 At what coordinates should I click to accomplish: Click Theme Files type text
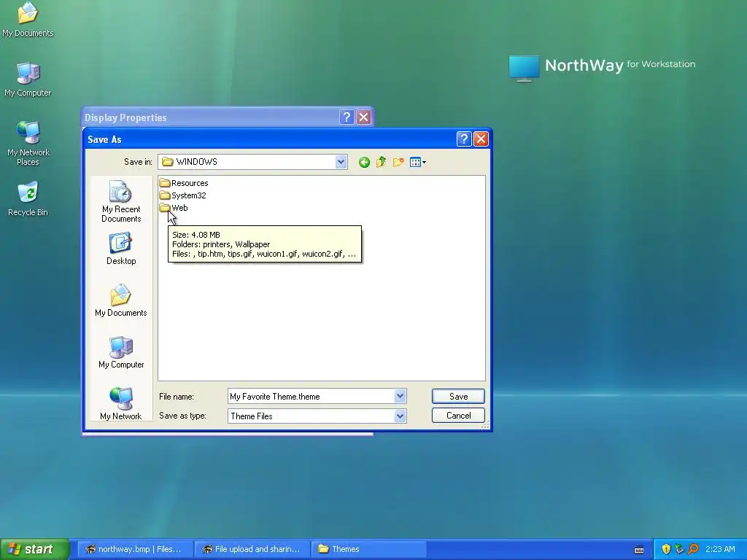252,416
